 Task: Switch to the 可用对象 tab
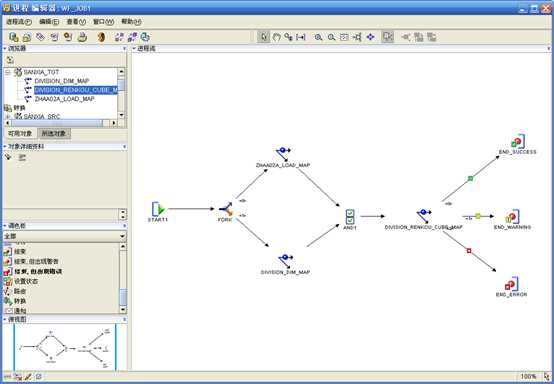click(20, 134)
